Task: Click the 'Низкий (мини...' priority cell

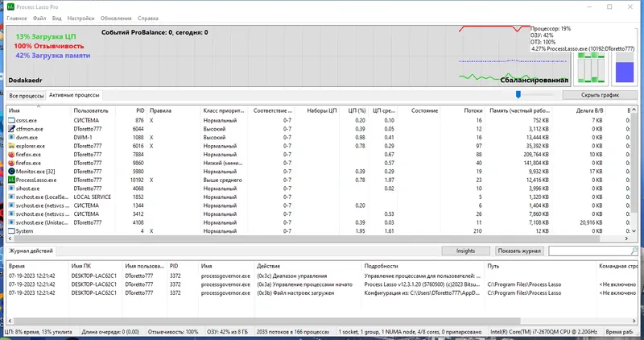Action: point(223,164)
